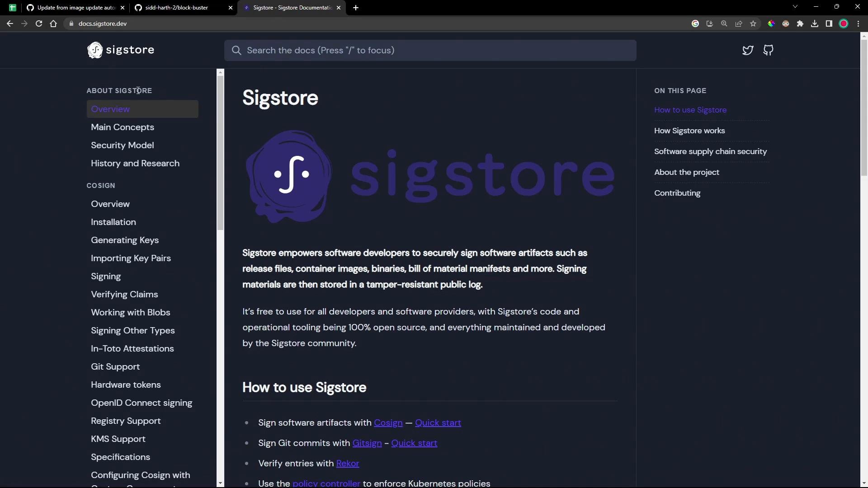Open Git Support page
This screenshot has height=488, width=868.
coord(115,367)
